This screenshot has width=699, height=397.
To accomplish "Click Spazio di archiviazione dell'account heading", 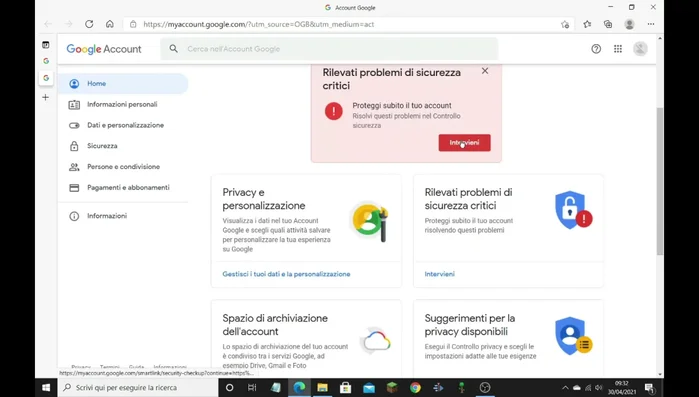I will (275, 325).
